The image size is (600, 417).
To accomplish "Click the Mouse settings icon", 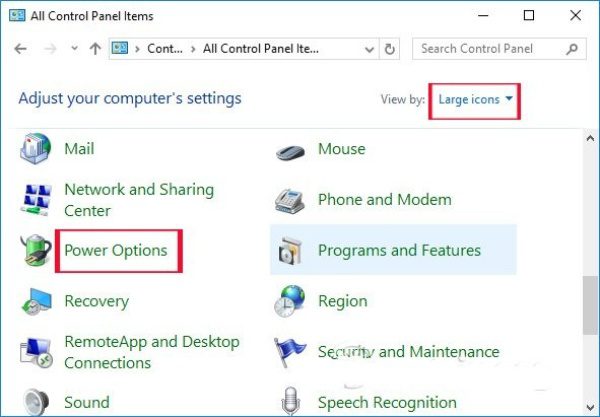I will point(290,152).
